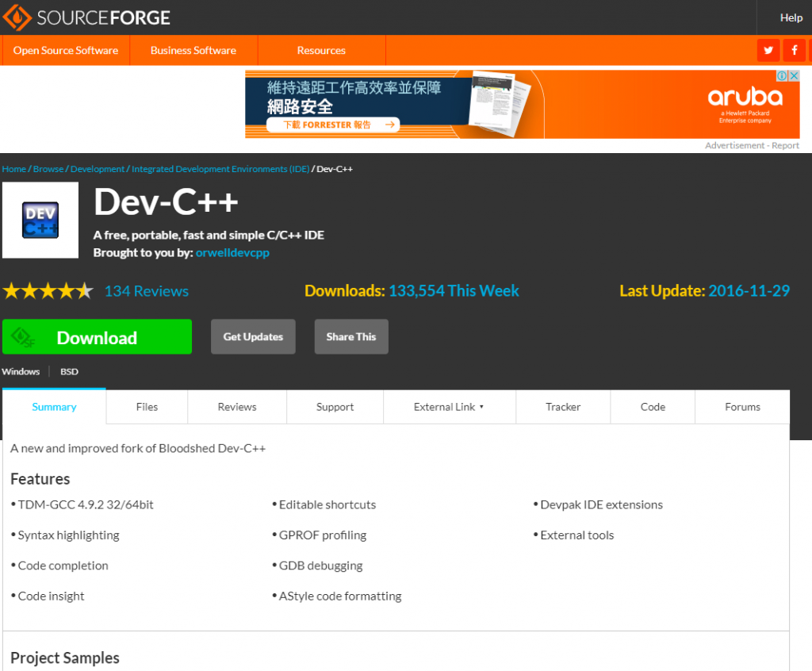Switch to the Forums tab
Image resolution: width=812 pixels, height=671 pixels.
[x=742, y=407]
